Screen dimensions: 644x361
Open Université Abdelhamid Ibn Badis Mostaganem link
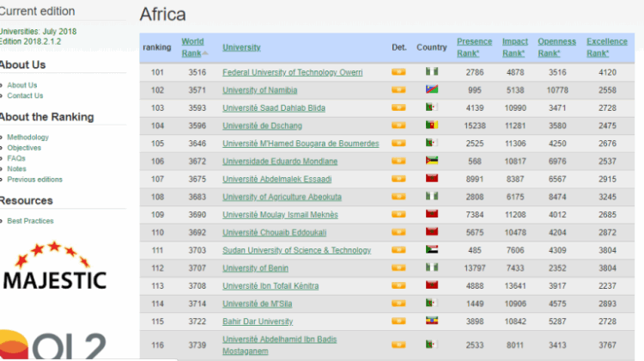(279, 346)
